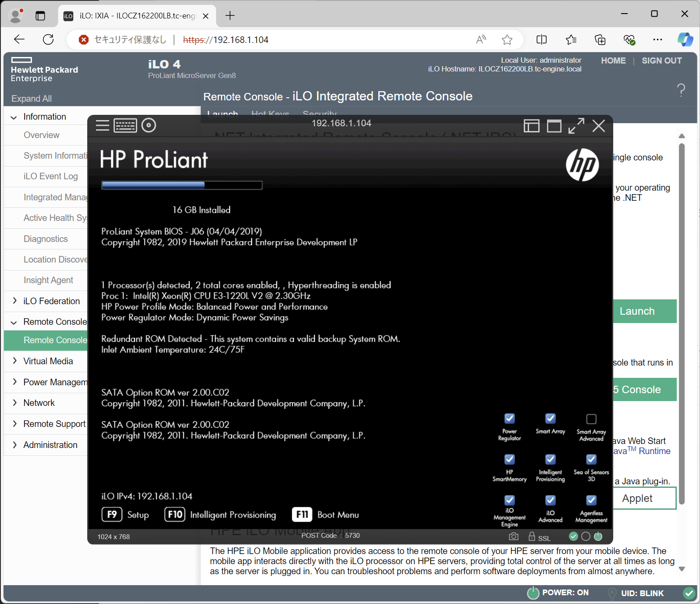Open the Overview menu item
Image resolution: width=700 pixels, height=604 pixels.
(42, 135)
